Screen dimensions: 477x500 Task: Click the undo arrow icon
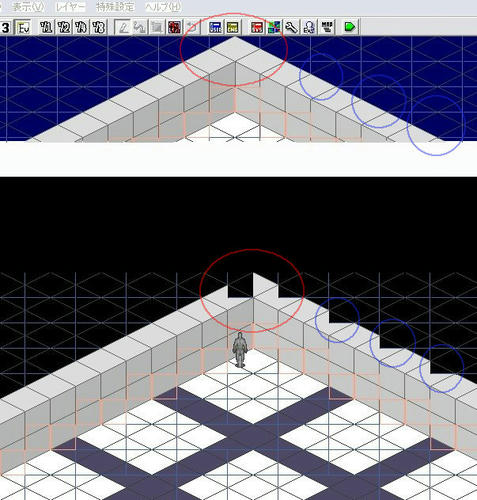pos(192,27)
